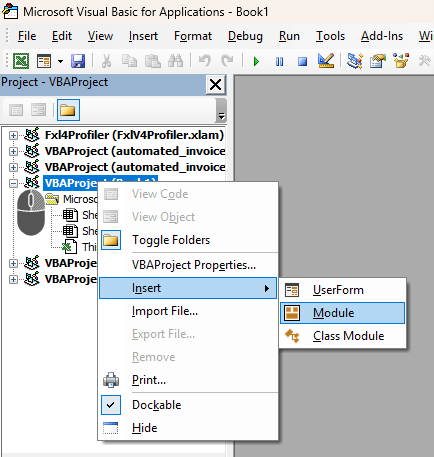Select Module from Insert submenu
Image resolution: width=434 pixels, height=457 pixels.
pyautogui.click(x=342, y=313)
